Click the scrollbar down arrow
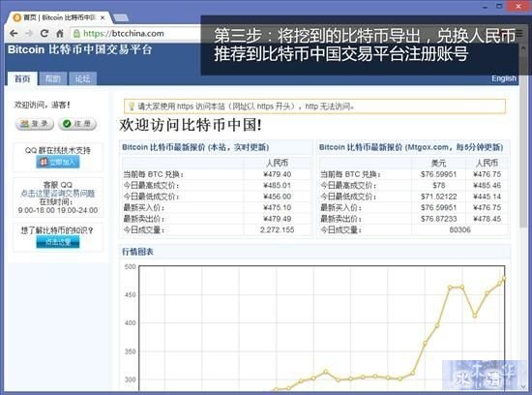532x395 pixels. tap(524, 387)
